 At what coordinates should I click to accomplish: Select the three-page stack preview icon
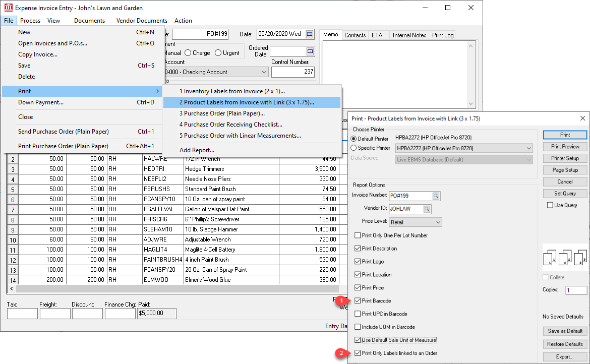point(579,258)
